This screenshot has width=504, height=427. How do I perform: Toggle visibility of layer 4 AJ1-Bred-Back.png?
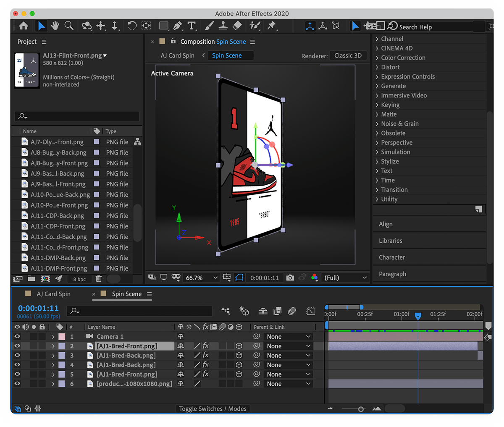point(17,365)
